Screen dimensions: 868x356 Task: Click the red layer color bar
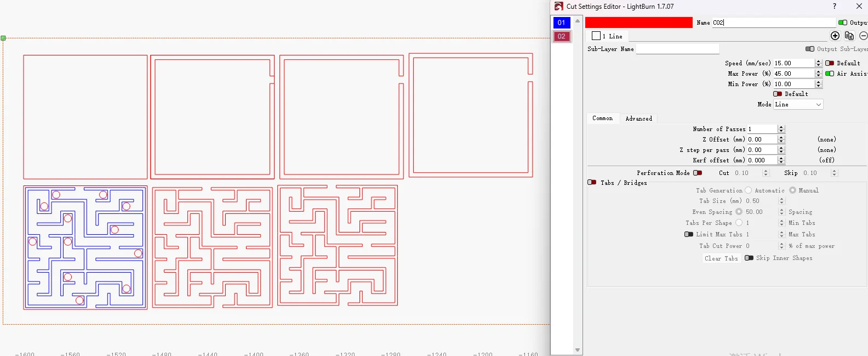pos(638,22)
